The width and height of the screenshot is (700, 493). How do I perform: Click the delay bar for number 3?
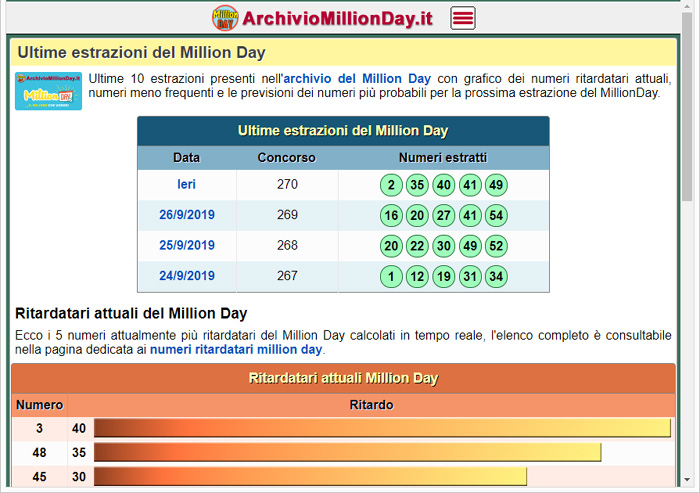381,428
